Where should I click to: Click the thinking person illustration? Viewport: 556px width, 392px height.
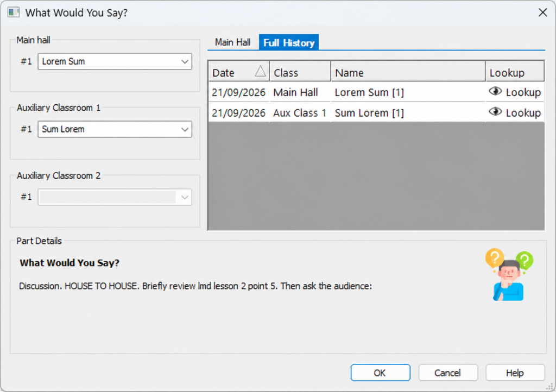point(509,275)
